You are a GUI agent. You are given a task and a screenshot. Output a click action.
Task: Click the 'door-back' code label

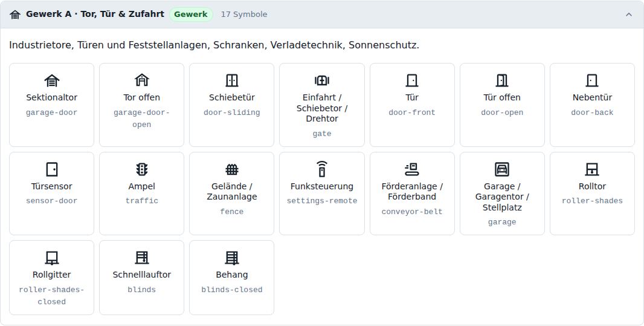[592, 112]
